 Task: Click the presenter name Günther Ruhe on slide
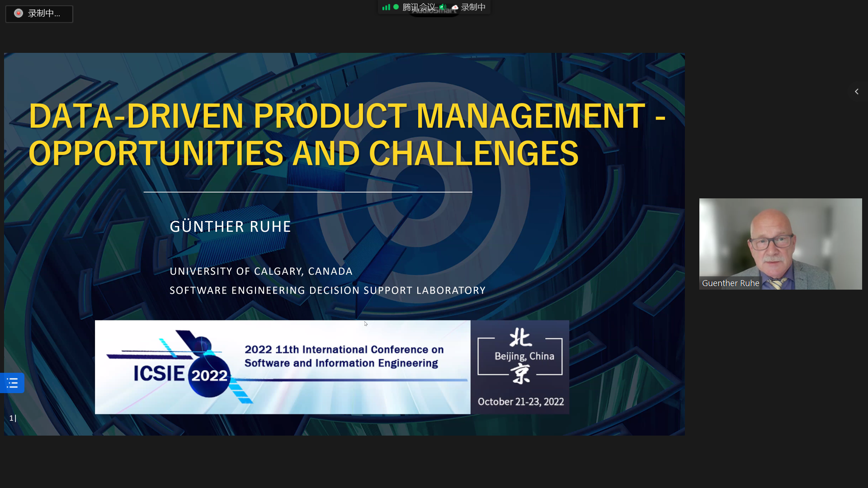[230, 227]
